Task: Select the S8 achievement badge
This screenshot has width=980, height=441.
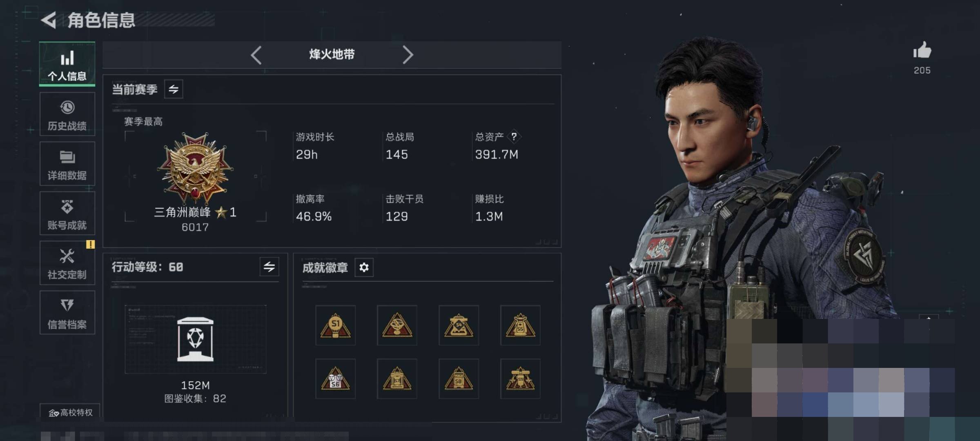Action: (x=459, y=379)
